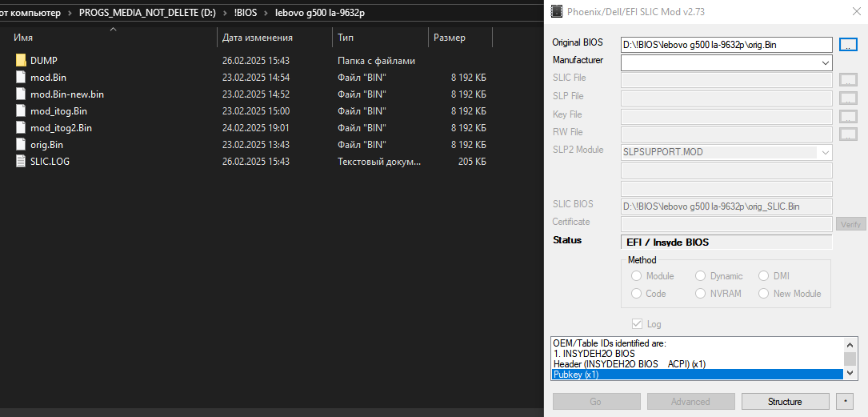Browse for the SLP File

click(848, 98)
